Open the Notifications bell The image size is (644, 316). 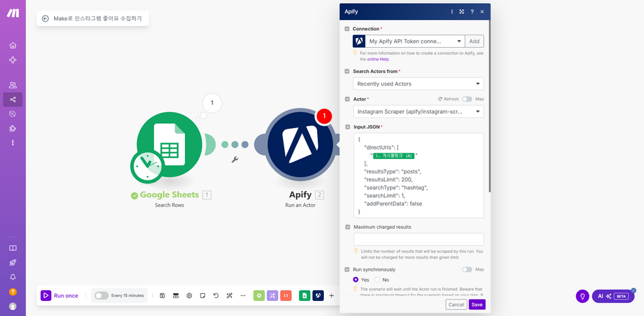pos(13,277)
